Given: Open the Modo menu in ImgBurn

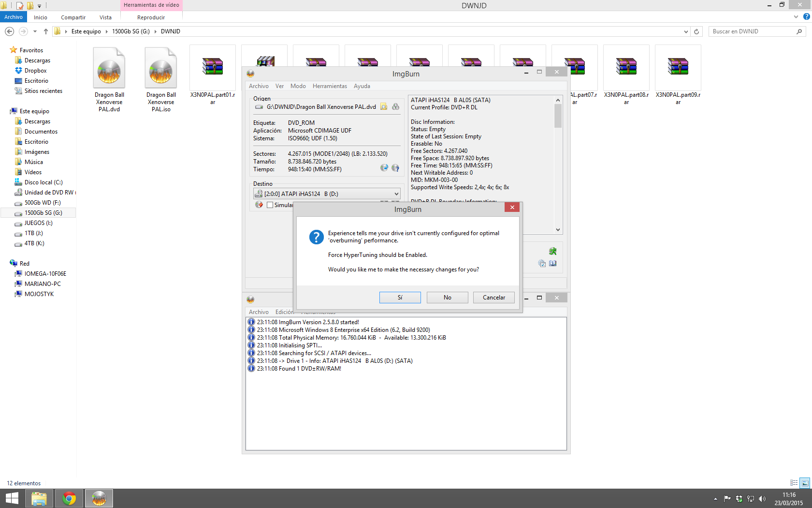Looking at the screenshot, I should (x=298, y=86).
